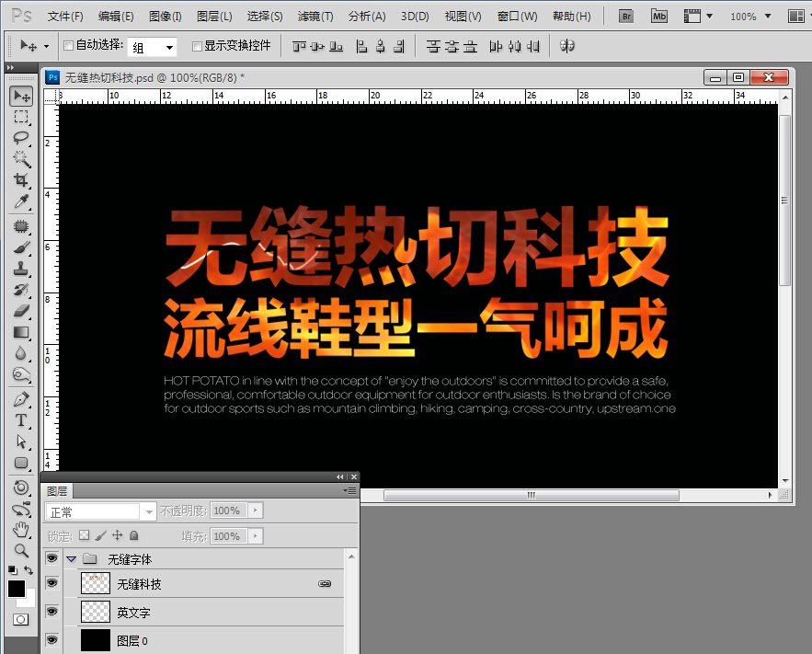Hide the 英文字 layer
The height and width of the screenshot is (654, 812).
point(51,612)
